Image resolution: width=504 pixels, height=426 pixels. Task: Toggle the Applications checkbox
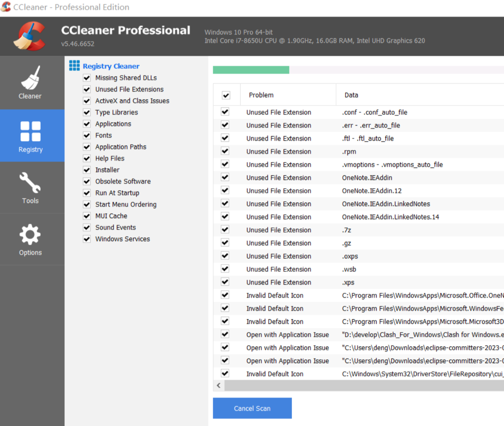pos(87,124)
